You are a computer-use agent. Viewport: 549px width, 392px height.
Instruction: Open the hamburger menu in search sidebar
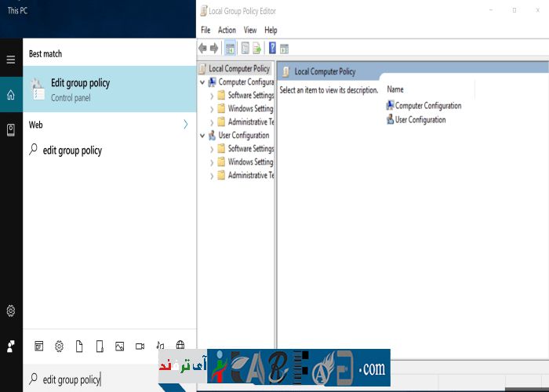tap(11, 60)
